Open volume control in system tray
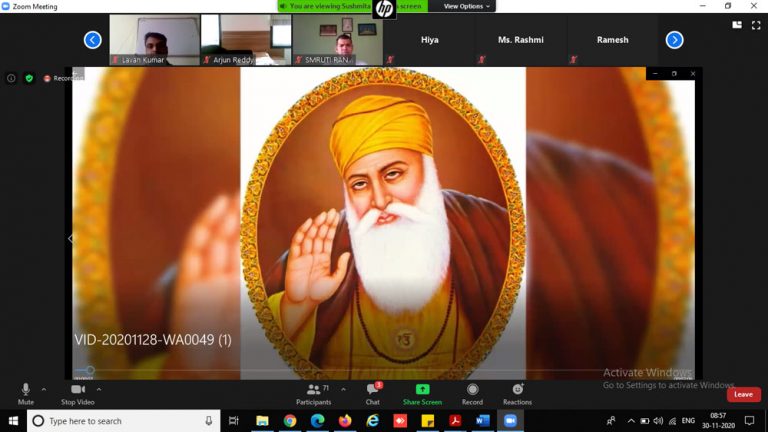 click(658, 421)
